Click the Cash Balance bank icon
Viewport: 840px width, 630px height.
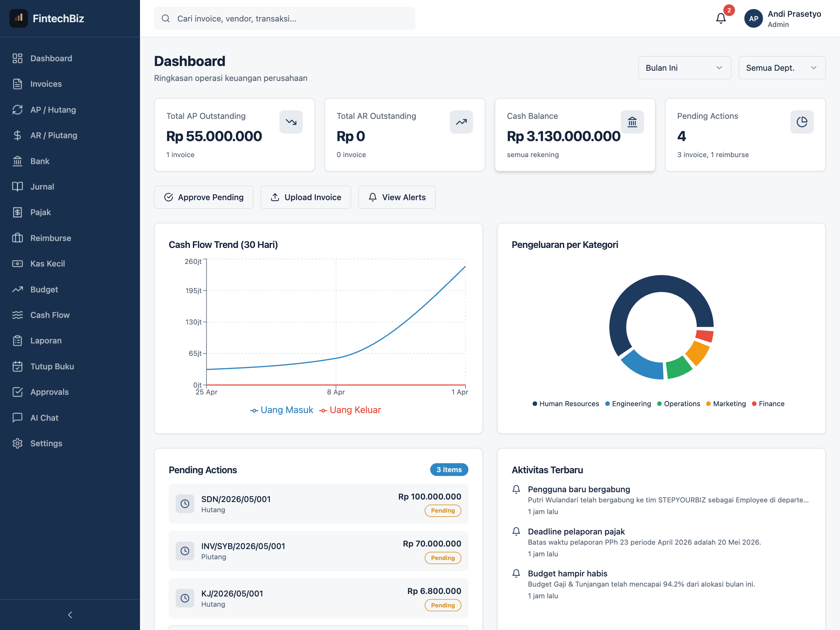tap(632, 122)
